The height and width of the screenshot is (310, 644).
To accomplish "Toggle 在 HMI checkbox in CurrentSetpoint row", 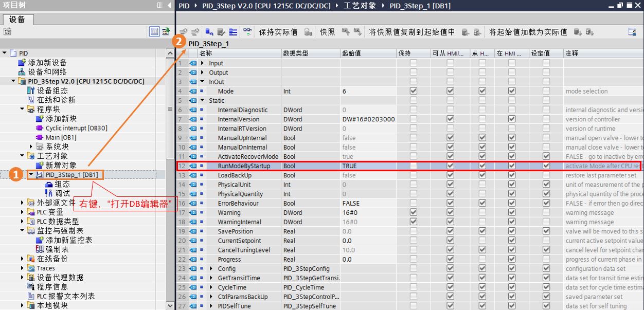I will [x=512, y=240].
